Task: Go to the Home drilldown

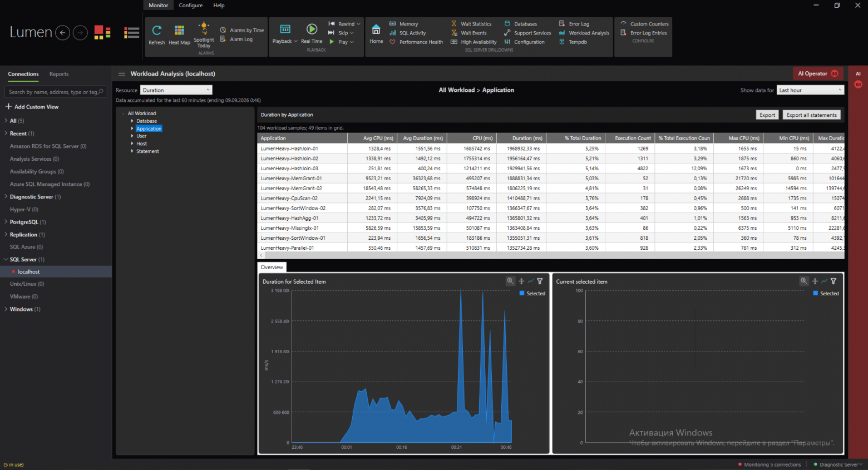Action: click(x=376, y=33)
